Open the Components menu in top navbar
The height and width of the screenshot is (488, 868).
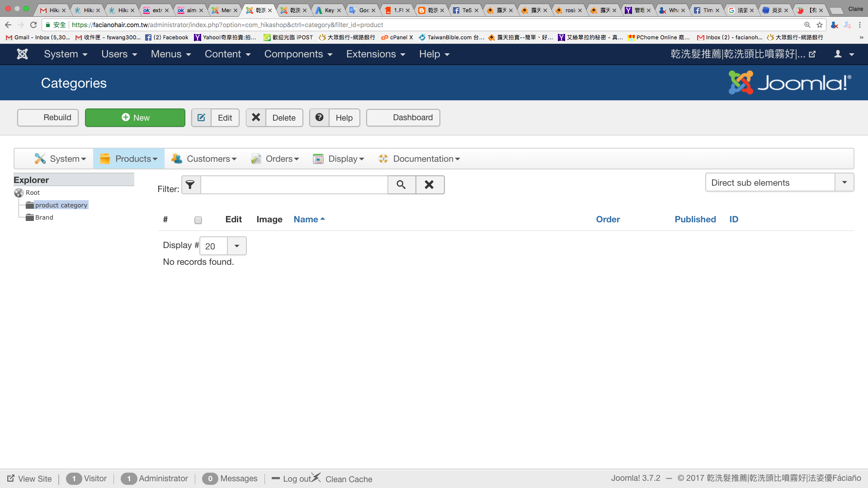point(298,54)
